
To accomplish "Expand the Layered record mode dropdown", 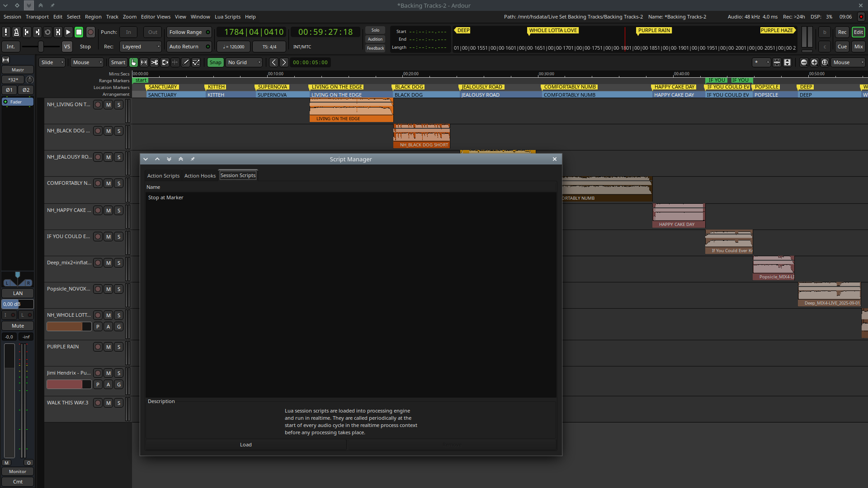I will [x=141, y=47].
